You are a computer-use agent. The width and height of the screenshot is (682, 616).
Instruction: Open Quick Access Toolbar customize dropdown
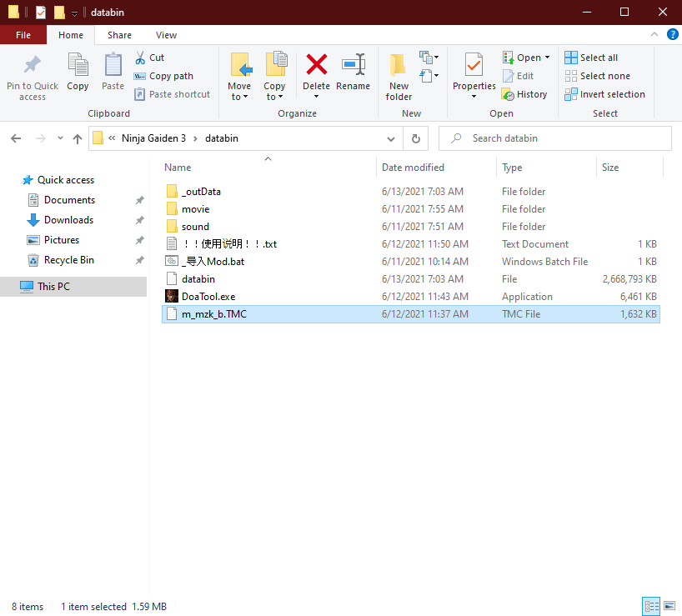[x=74, y=13]
